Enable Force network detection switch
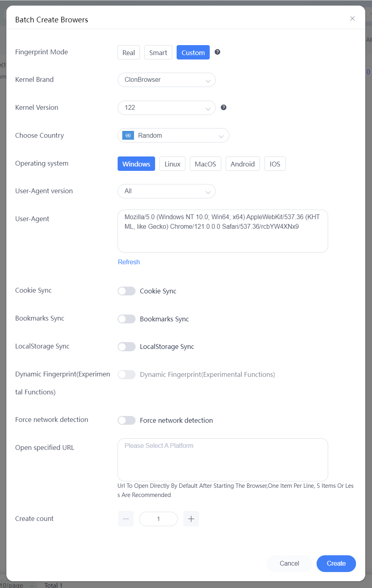The image size is (372, 588). coord(126,420)
